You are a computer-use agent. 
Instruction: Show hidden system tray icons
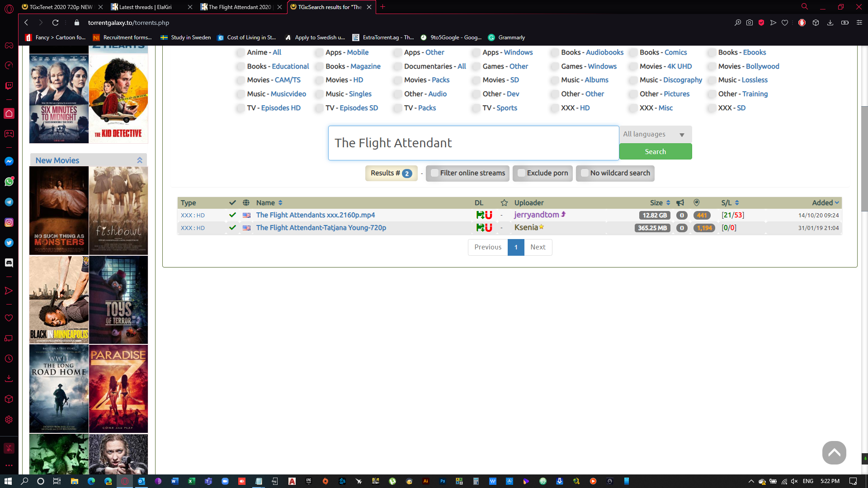coord(751,481)
